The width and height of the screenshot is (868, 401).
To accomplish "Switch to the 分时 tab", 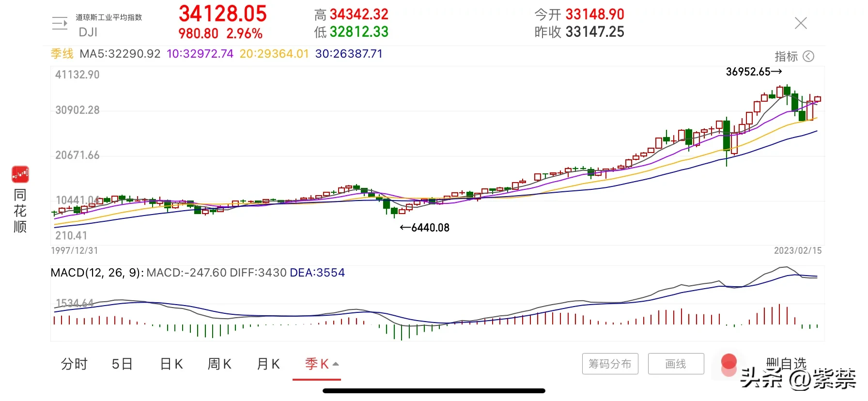I will [74, 364].
